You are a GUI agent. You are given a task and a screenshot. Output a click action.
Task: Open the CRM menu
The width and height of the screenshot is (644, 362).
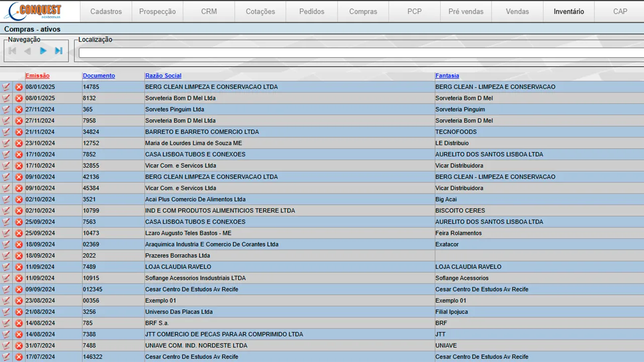[209, 12]
